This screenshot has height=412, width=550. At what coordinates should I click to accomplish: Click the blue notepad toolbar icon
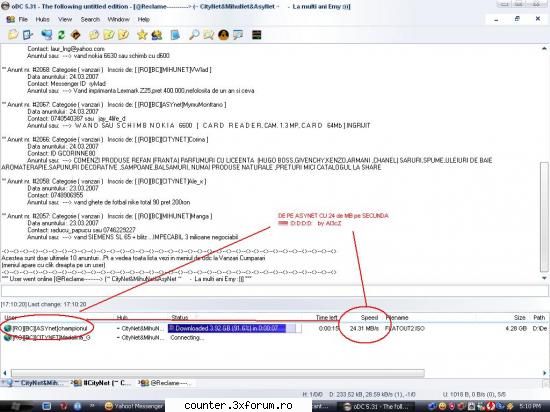pos(175,35)
